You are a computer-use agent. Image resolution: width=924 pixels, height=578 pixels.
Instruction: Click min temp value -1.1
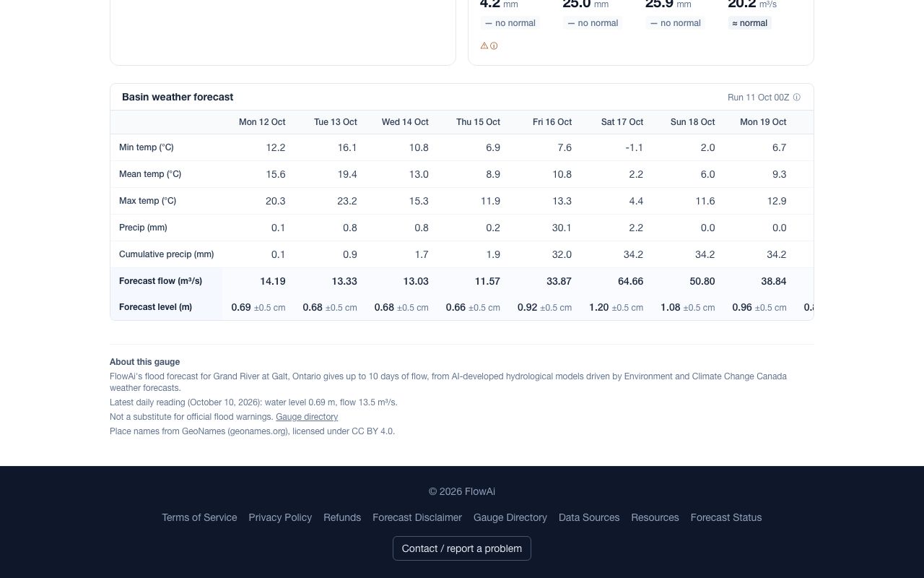click(635, 147)
